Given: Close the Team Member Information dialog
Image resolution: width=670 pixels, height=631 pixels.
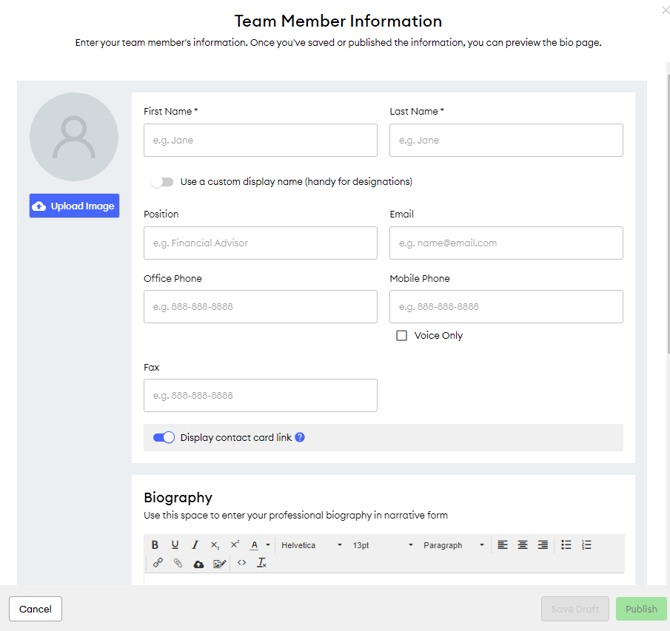Looking at the screenshot, I should 666,10.
